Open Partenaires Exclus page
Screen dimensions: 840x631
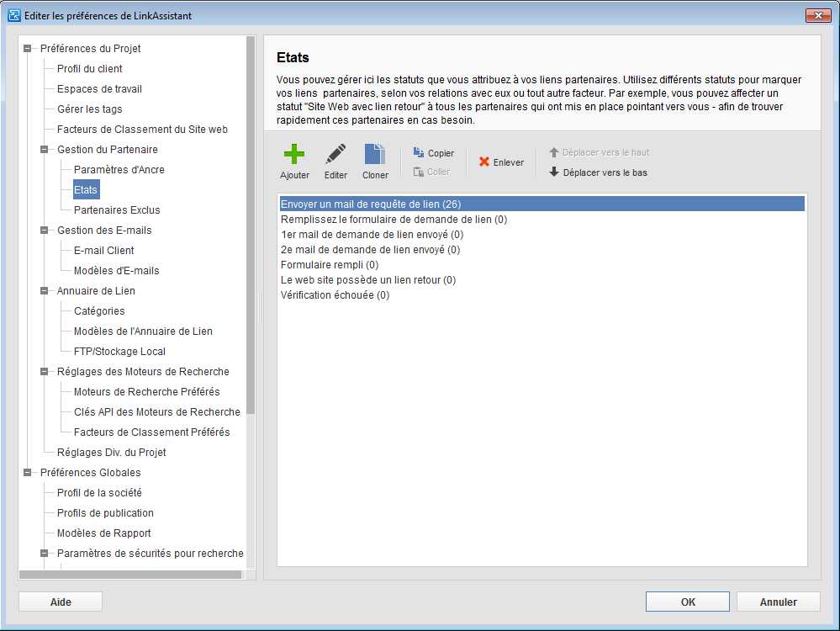point(117,210)
